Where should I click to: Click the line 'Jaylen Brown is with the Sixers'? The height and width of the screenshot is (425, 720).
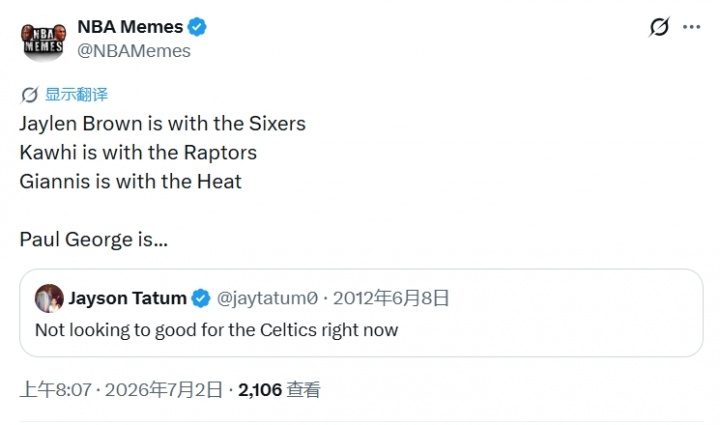163,123
